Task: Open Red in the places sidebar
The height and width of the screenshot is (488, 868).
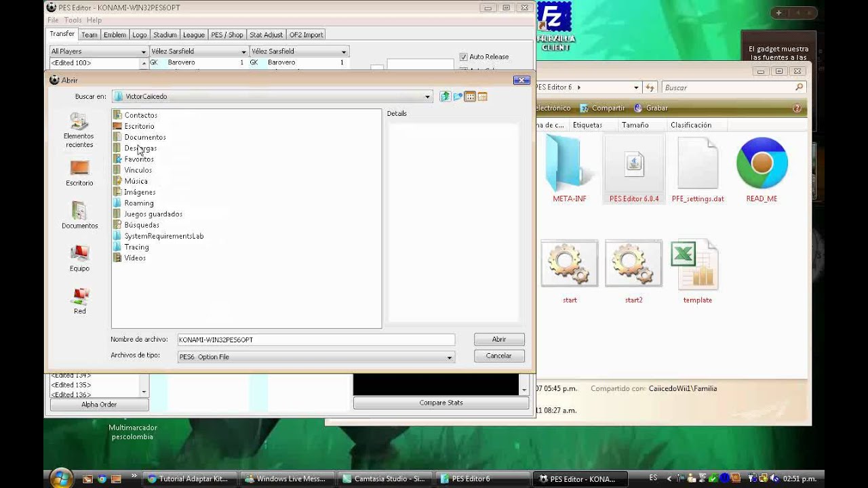Action: point(79,301)
